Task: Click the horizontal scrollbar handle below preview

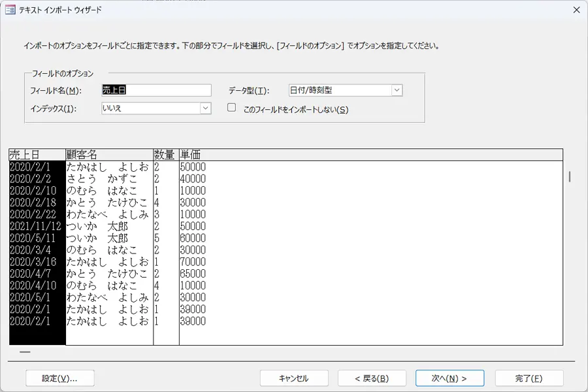Action: point(25,352)
